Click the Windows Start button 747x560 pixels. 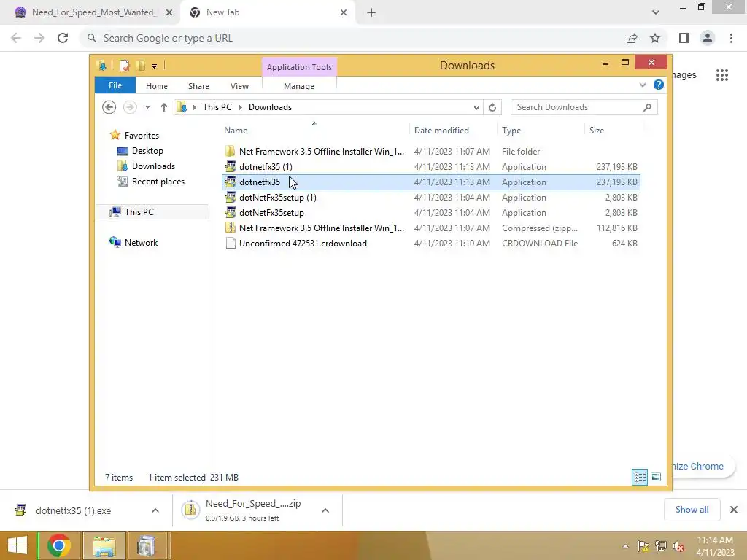(18, 545)
